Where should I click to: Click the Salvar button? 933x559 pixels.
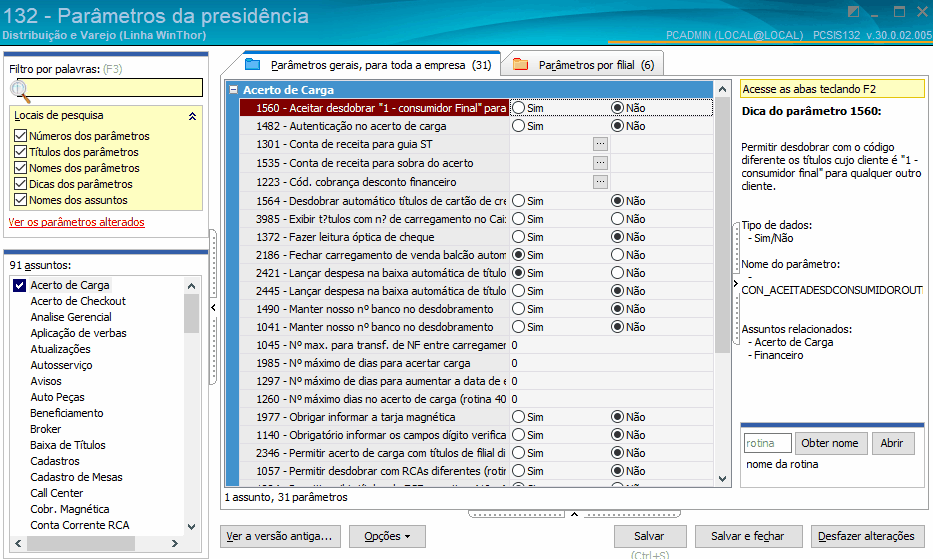coord(650,536)
